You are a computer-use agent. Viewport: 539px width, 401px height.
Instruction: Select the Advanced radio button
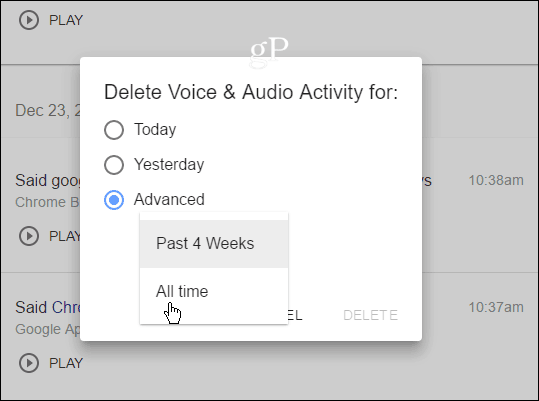point(114,200)
